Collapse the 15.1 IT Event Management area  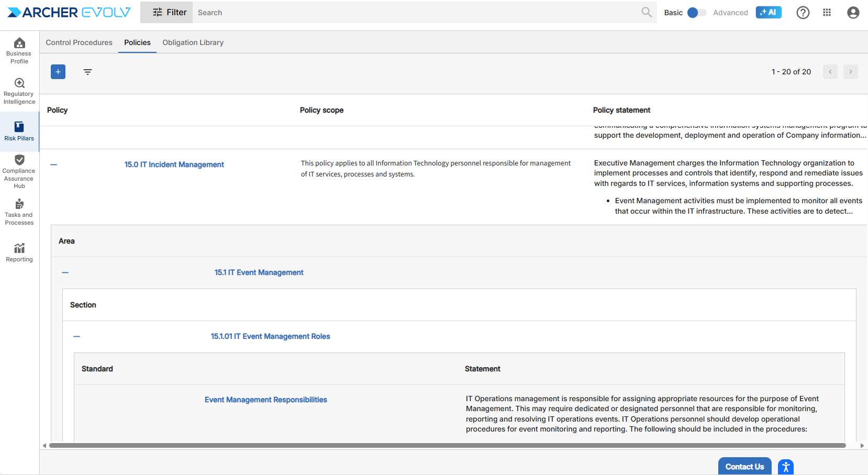tap(65, 272)
